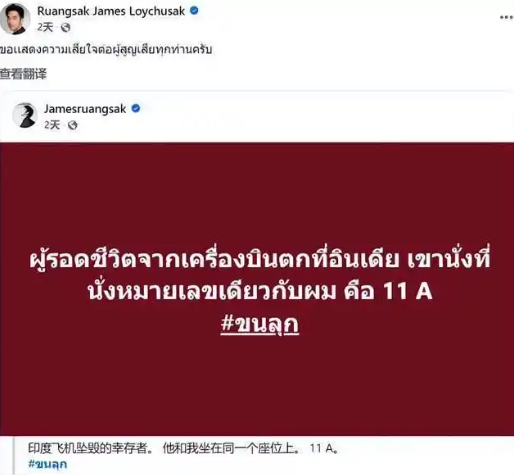Click the Chinese translated text 印度飞机坠毁的幸存者
514x475 pixels.
pos(90,448)
